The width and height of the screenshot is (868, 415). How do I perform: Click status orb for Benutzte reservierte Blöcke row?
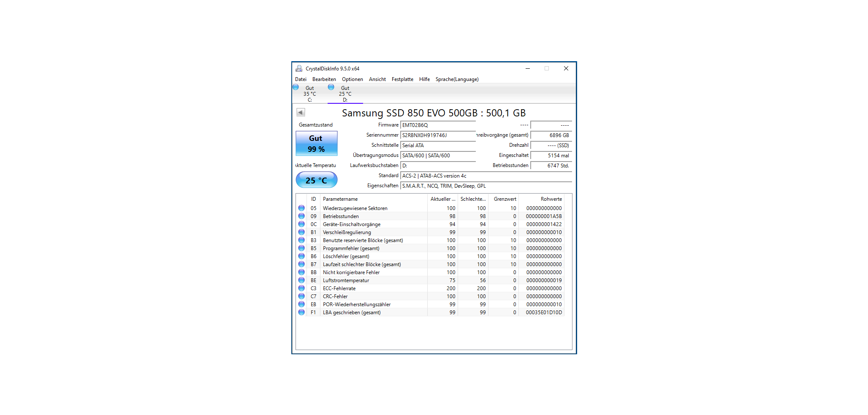tap(301, 240)
